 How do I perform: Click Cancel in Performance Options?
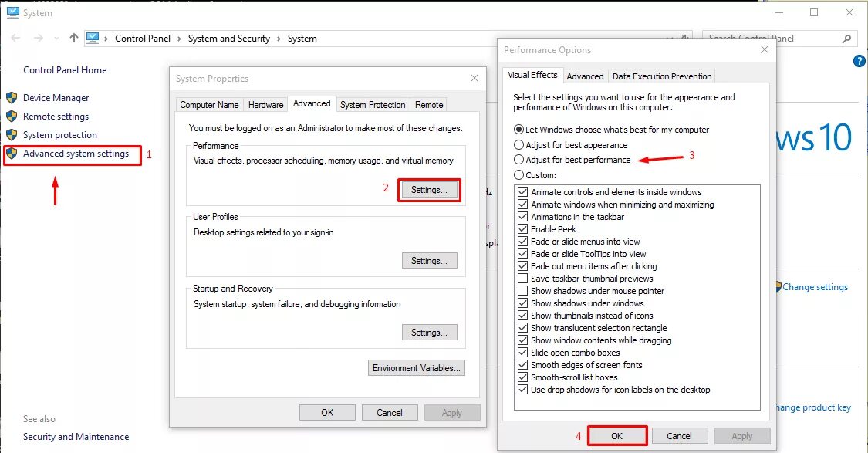679,436
